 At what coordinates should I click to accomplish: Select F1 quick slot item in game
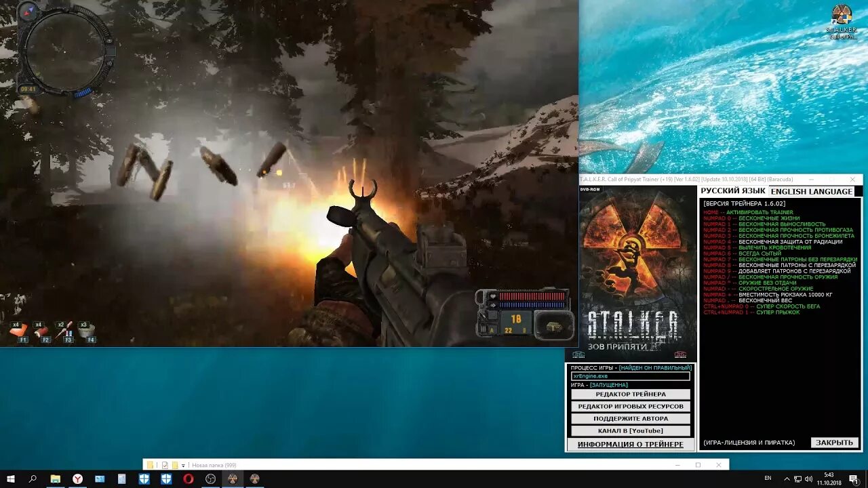click(x=19, y=332)
